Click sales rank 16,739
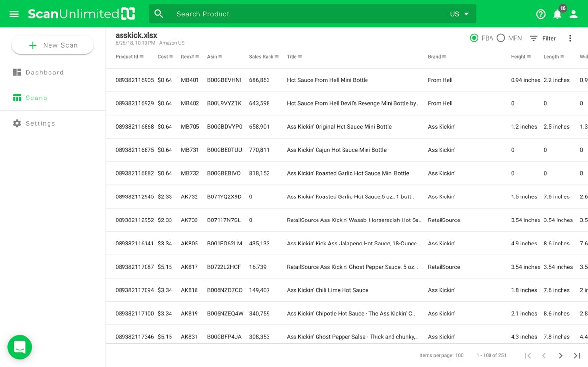 click(258, 267)
